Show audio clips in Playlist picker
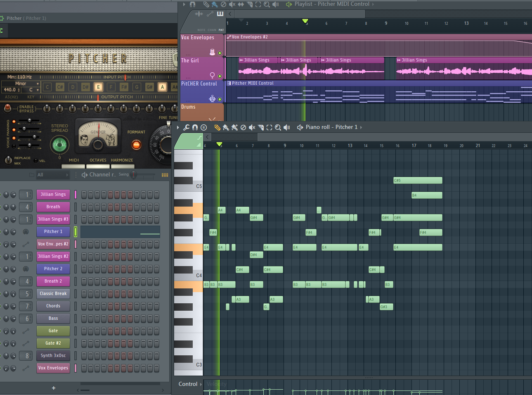Viewport: 532px width, 395px height. click(199, 14)
